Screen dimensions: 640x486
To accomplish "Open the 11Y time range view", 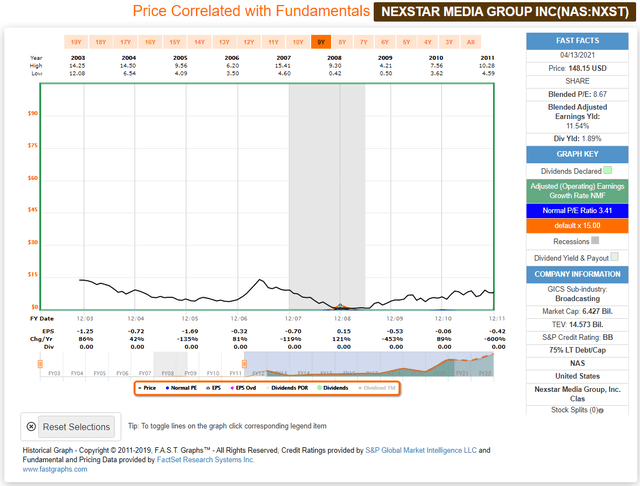I will click(273, 42).
